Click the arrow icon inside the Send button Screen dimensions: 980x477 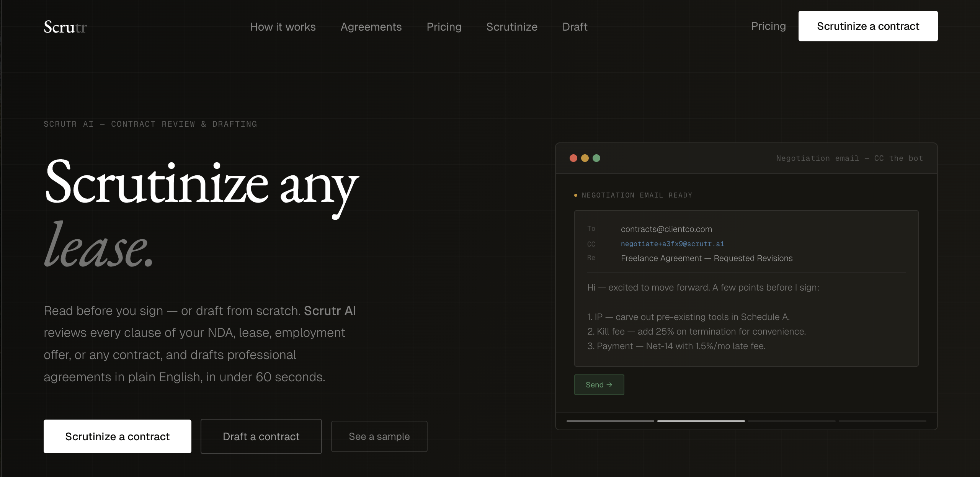pyautogui.click(x=609, y=385)
